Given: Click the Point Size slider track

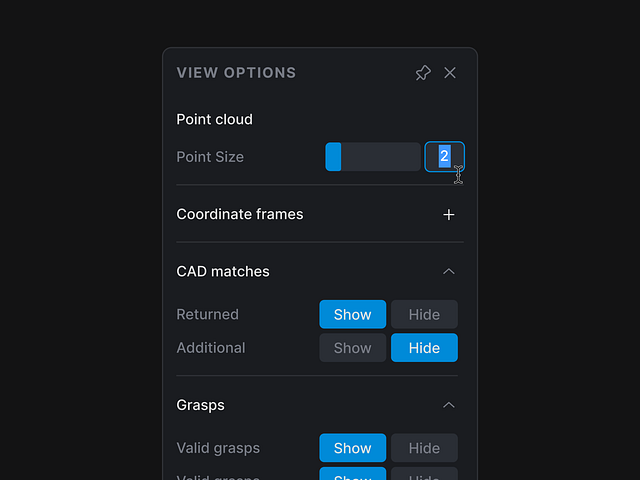Looking at the screenshot, I should point(380,157).
